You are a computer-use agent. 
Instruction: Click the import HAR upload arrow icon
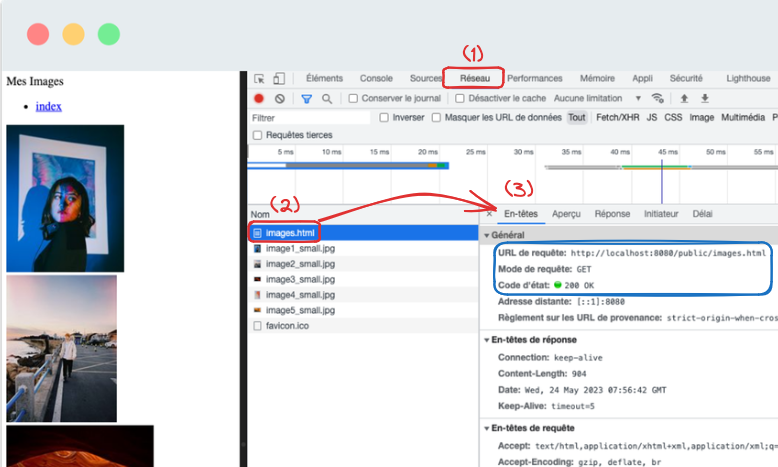(x=684, y=99)
